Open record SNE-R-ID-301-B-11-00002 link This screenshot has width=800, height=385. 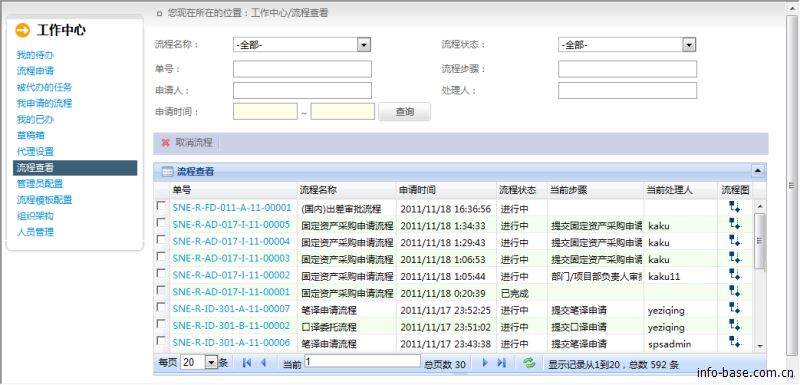click(231, 326)
